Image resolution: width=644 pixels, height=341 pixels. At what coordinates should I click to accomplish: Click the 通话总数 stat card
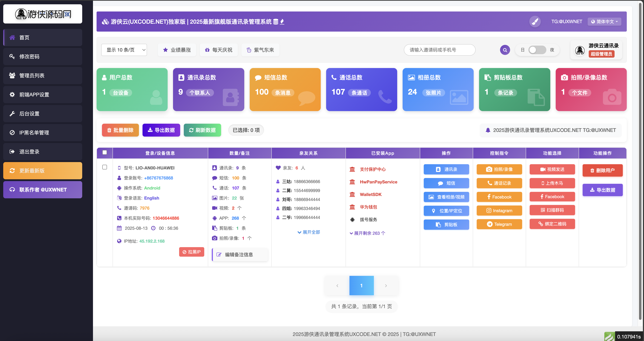pos(361,90)
